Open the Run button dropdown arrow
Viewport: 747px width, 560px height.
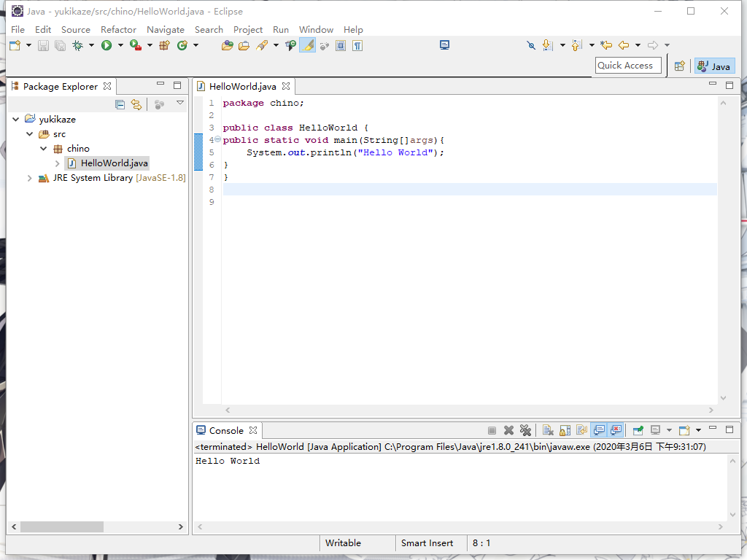pyautogui.click(x=120, y=45)
